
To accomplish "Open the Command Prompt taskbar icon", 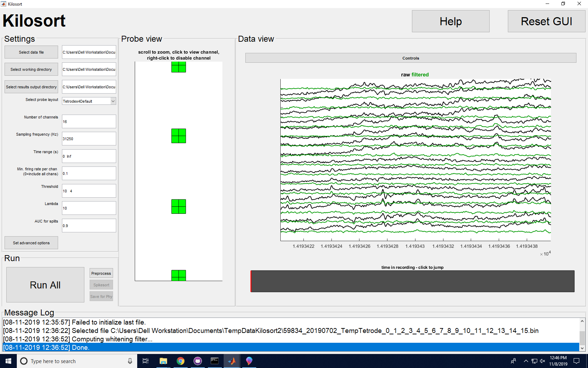I will click(215, 361).
